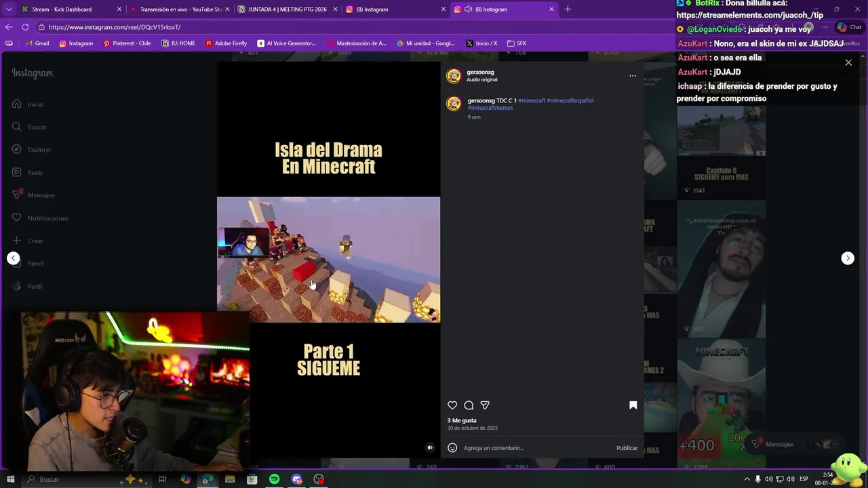Open the 'AI Voice Generator' bookmark

(x=287, y=43)
